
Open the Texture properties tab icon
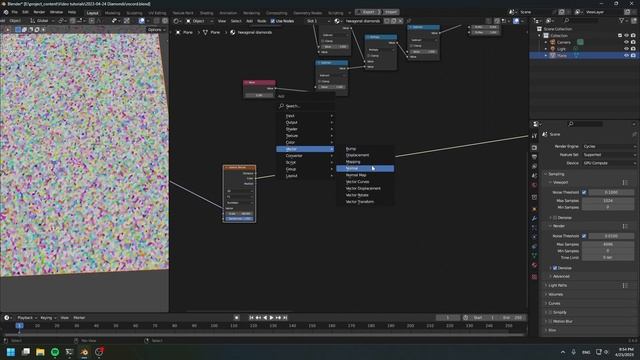coord(534,277)
